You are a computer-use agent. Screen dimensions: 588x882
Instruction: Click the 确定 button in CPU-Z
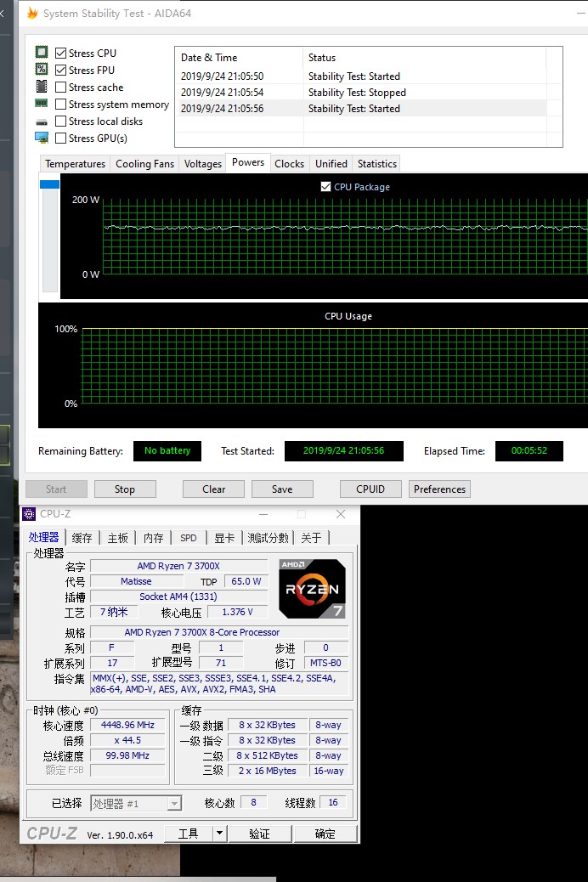click(x=325, y=834)
